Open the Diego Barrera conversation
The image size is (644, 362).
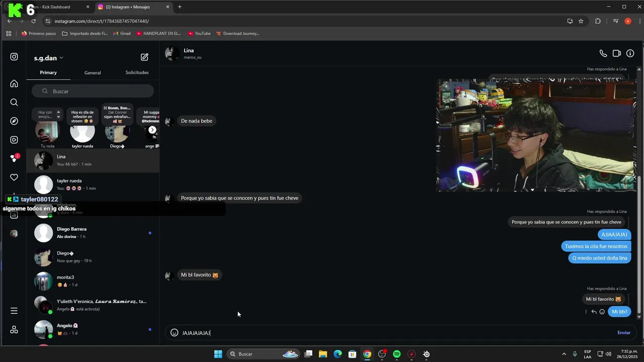tap(93, 233)
